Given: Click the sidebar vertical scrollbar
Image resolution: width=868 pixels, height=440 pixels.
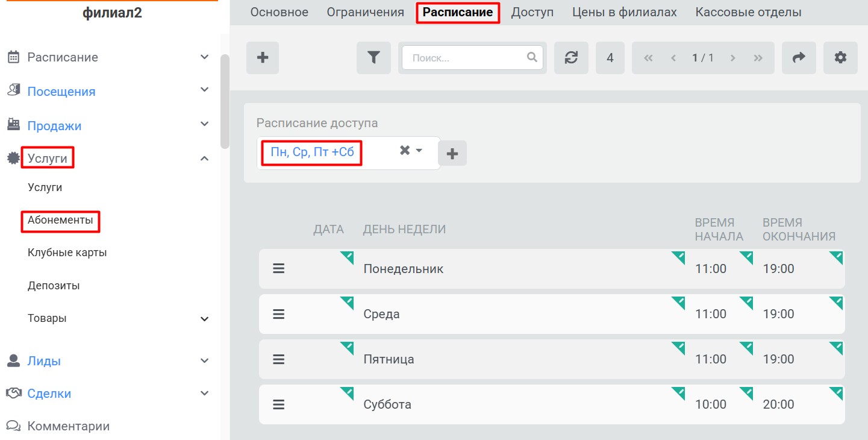Looking at the screenshot, I should click(225, 101).
